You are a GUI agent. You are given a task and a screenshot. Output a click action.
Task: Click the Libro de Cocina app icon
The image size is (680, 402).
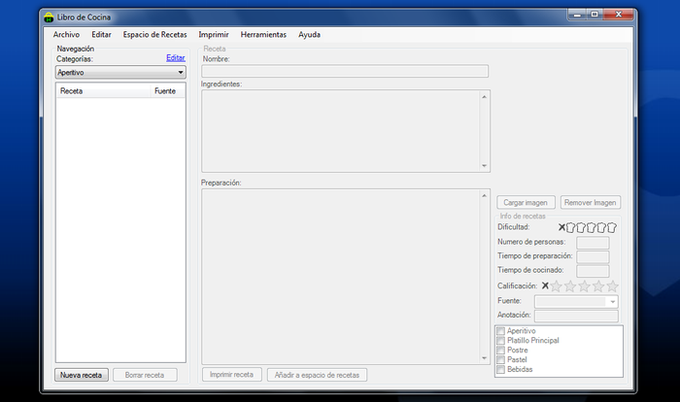49,17
